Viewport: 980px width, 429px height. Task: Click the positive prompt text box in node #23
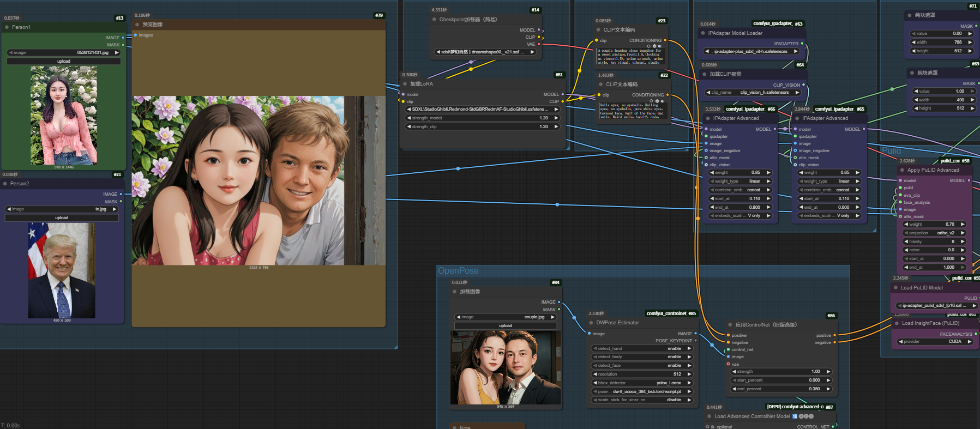631,57
